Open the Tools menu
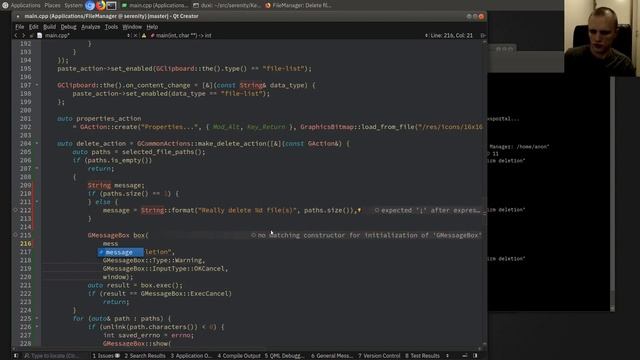The width and height of the screenshot is (640, 360). [111, 27]
